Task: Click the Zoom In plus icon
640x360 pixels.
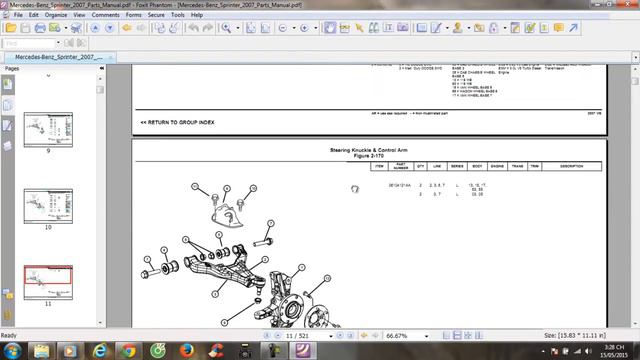Action: click(304, 28)
